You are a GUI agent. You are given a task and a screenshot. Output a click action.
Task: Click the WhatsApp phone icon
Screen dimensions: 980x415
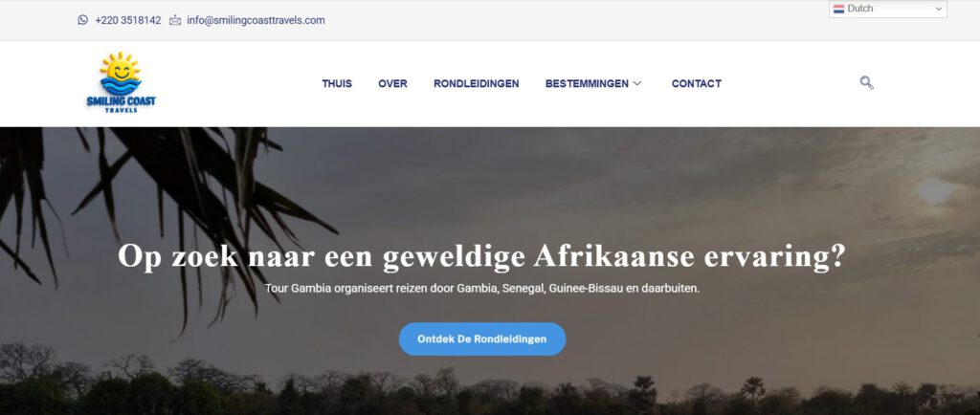click(x=83, y=20)
